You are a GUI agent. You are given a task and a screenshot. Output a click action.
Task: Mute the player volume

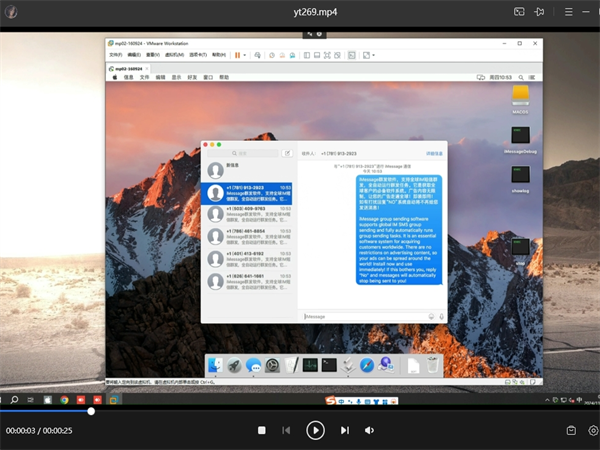coord(369,430)
